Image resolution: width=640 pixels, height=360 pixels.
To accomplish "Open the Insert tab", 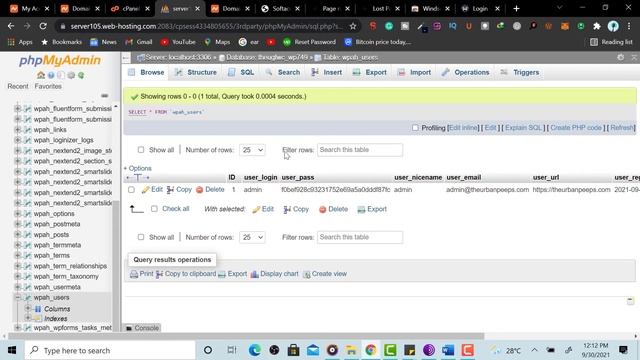I will point(327,72).
